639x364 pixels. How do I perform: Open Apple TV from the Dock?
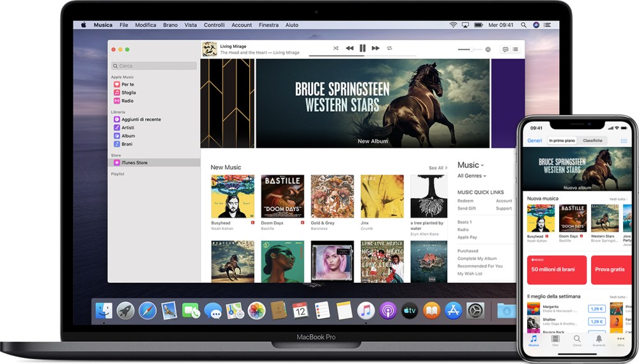[410, 310]
